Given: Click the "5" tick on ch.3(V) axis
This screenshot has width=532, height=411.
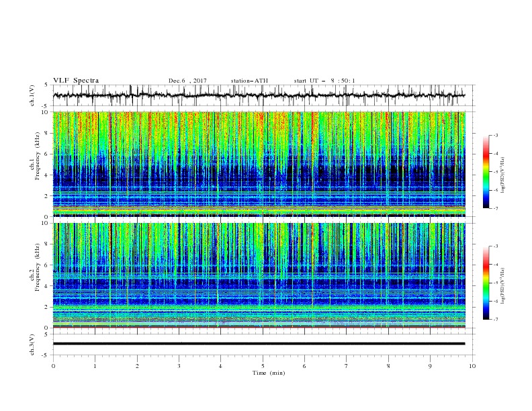Looking at the screenshot, I should pos(46,334).
